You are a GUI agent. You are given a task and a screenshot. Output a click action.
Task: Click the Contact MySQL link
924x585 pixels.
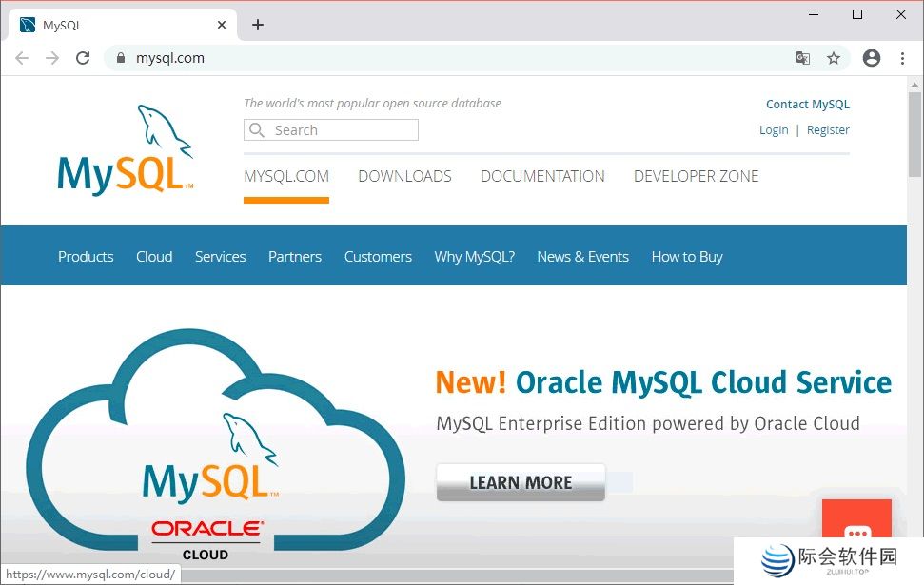pos(807,104)
